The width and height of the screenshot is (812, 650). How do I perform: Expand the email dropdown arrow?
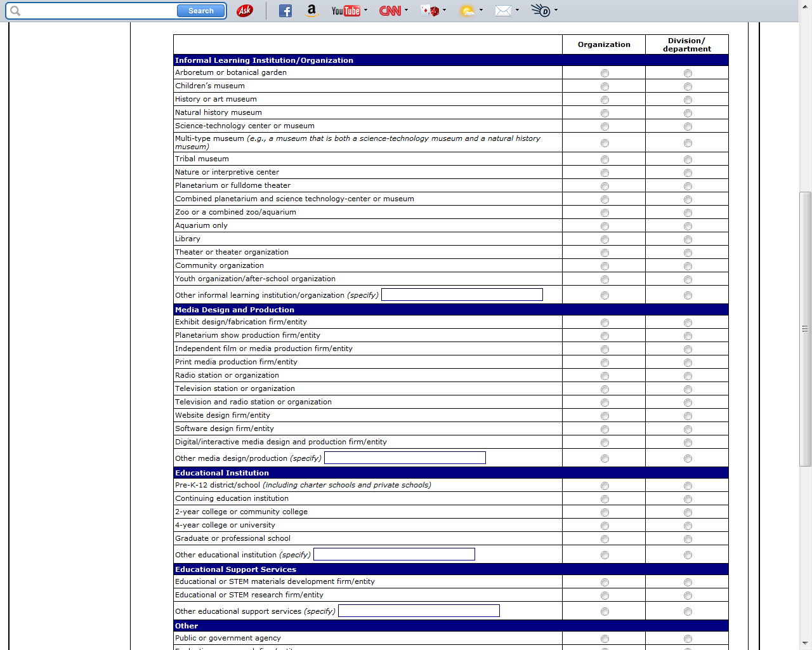click(518, 10)
